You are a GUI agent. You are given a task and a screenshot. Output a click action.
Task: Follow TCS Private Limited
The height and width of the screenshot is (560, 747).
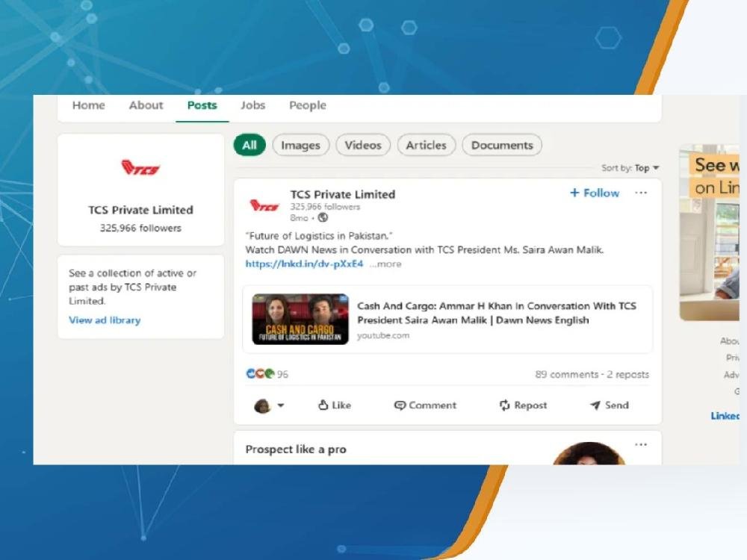click(x=595, y=193)
